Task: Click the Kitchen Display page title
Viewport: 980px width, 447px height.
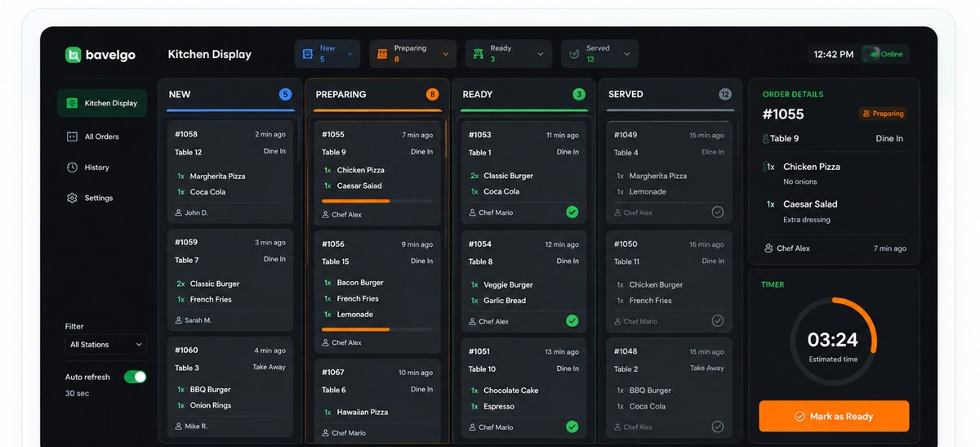Action: point(210,55)
